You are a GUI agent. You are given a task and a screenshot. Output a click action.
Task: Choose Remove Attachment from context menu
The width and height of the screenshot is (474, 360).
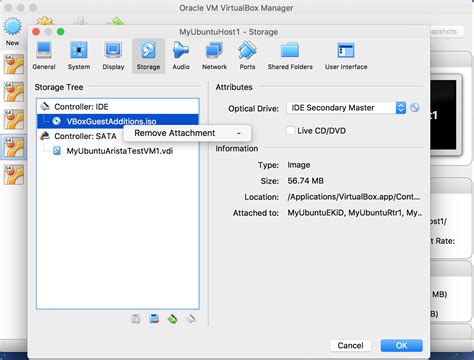(187, 133)
